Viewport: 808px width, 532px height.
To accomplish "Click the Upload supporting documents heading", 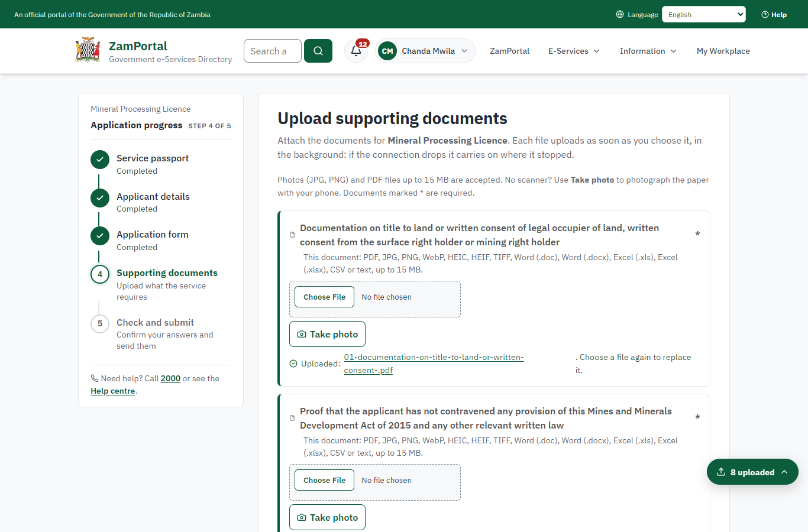I will [x=392, y=118].
